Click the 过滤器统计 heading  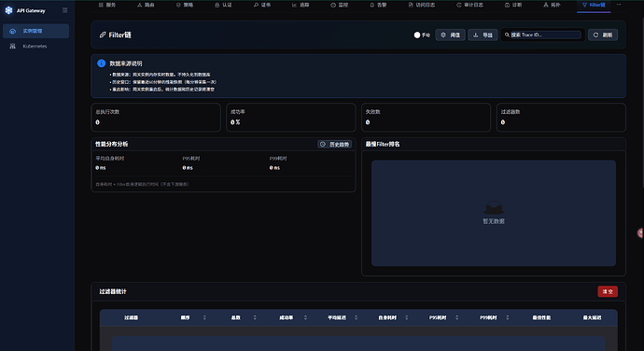pos(113,291)
